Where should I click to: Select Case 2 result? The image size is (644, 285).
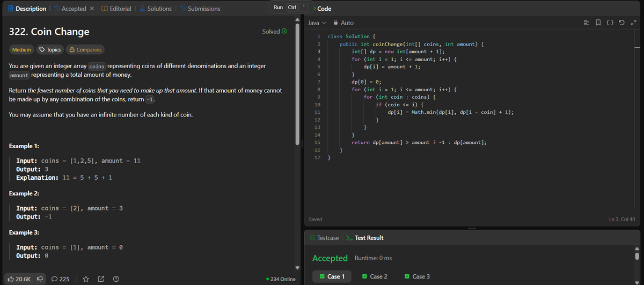point(375,276)
